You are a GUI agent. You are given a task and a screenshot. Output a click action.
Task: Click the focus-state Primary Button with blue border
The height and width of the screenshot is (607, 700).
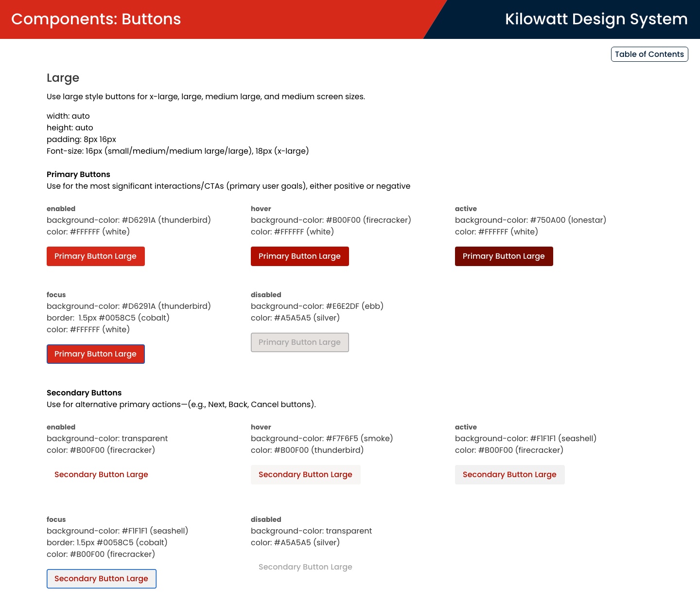[x=96, y=354]
